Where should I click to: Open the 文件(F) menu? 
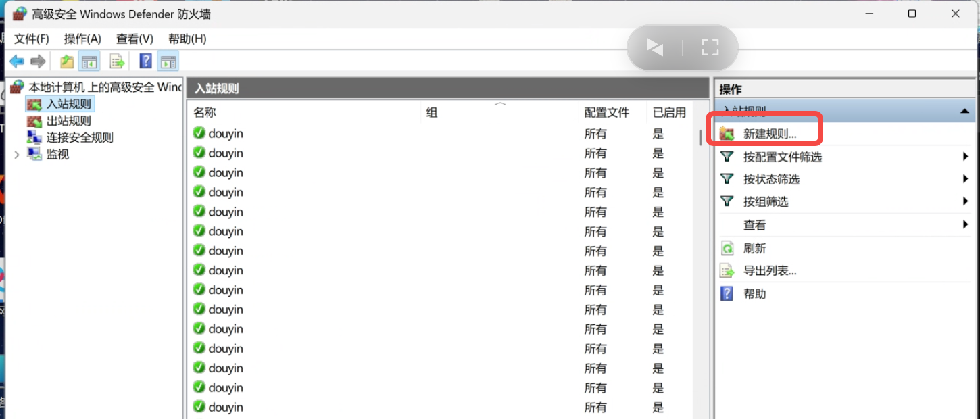coord(32,39)
